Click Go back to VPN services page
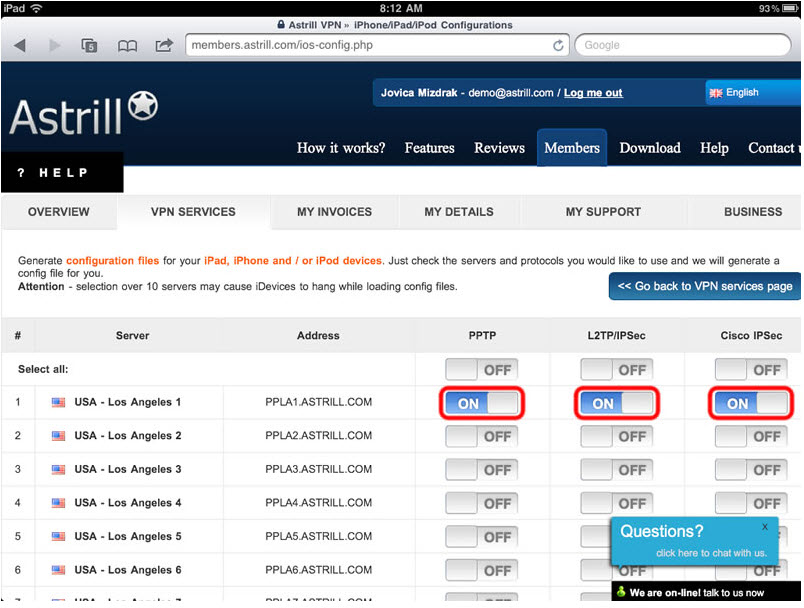 click(705, 286)
